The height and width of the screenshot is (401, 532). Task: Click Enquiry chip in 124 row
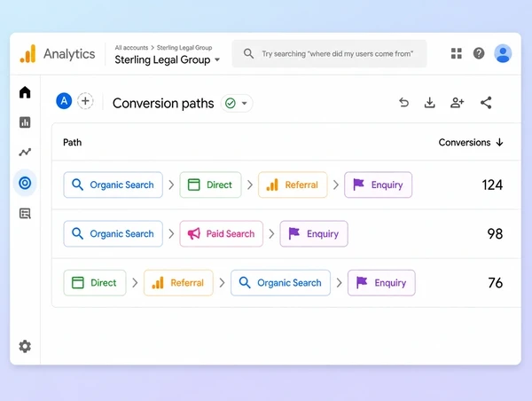pyautogui.click(x=379, y=185)
